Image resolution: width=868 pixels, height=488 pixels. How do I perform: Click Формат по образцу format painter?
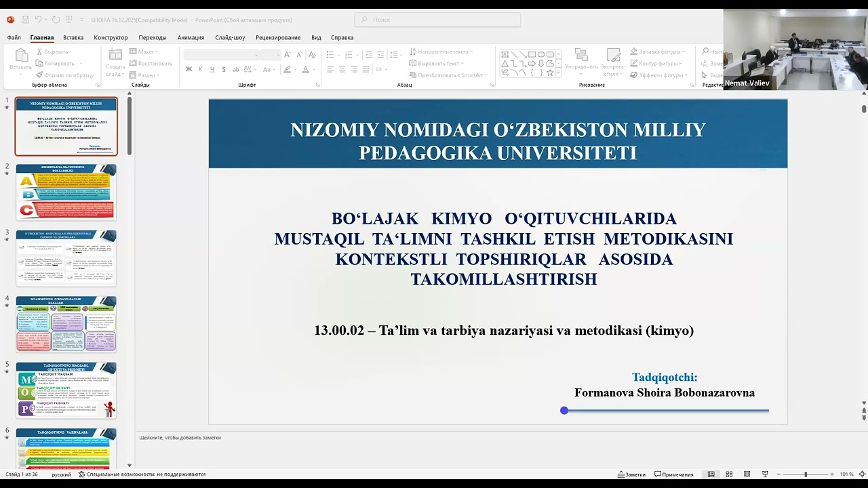point(64,75)
